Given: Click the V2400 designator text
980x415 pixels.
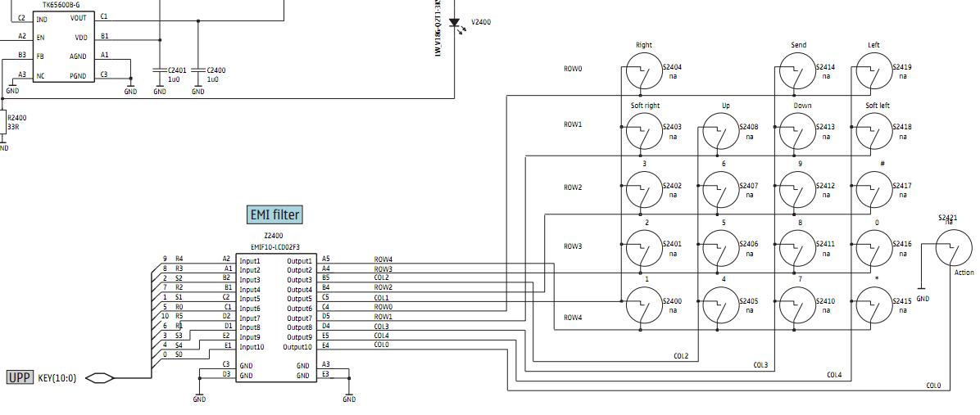Looking at the screenshot, I should [x=481, y=22].
